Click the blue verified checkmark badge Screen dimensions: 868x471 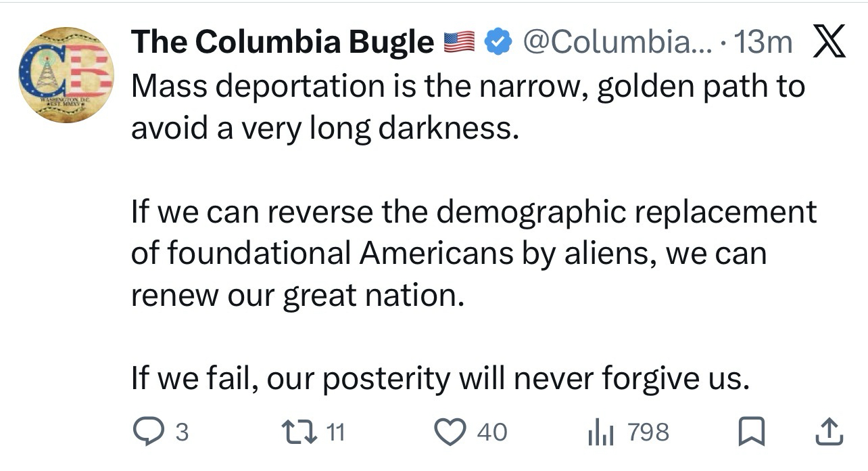click(x=499, y=43)
